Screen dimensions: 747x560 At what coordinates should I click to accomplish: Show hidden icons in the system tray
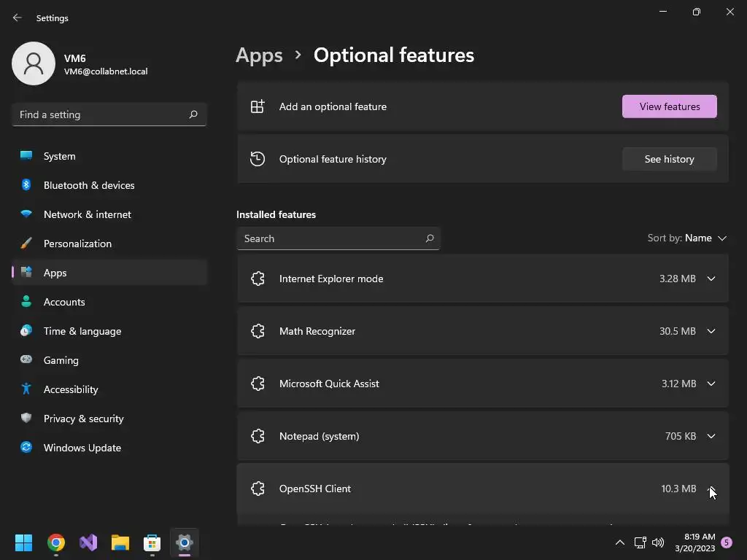[620, 542]
